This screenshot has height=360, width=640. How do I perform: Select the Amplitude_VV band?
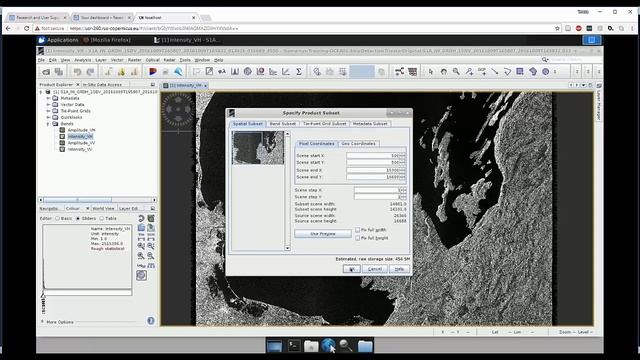click(x=81, y=143)
